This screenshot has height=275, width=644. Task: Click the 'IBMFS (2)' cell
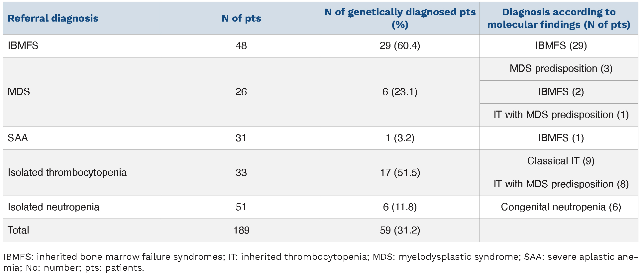pyautogui.click(x=561, y=92)
